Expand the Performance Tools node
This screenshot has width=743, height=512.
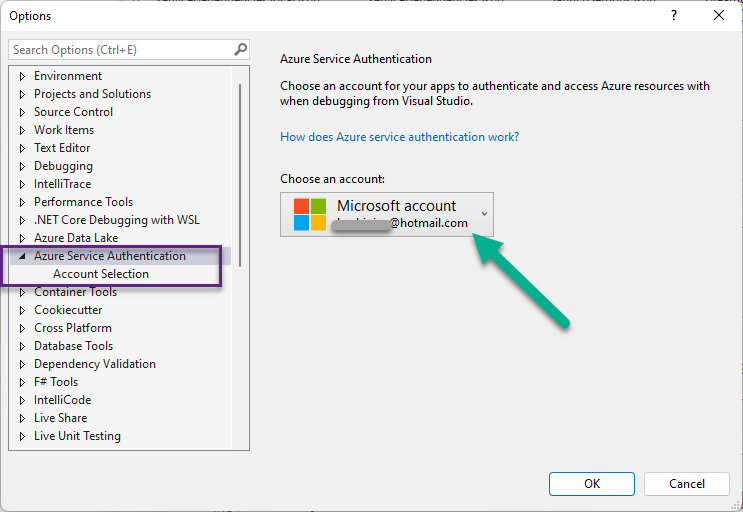click(x=22, y=202)
